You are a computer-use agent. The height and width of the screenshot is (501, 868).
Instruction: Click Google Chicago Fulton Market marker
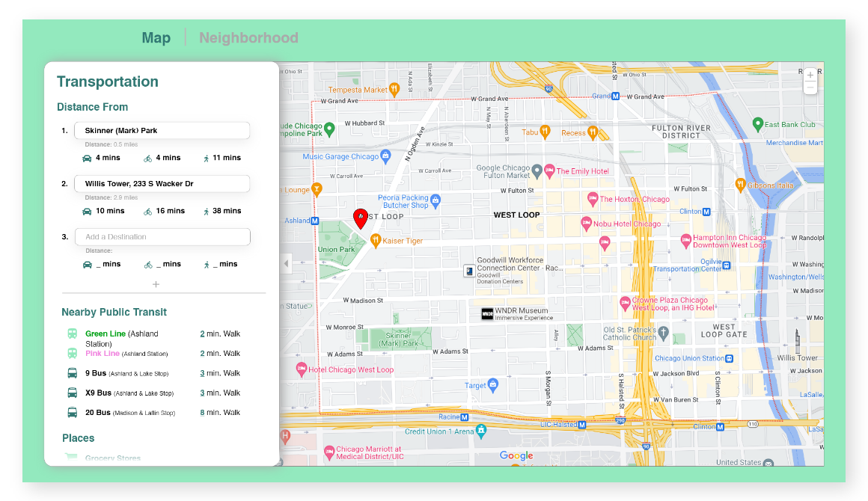pyautogui.click(x=537, y=170)
